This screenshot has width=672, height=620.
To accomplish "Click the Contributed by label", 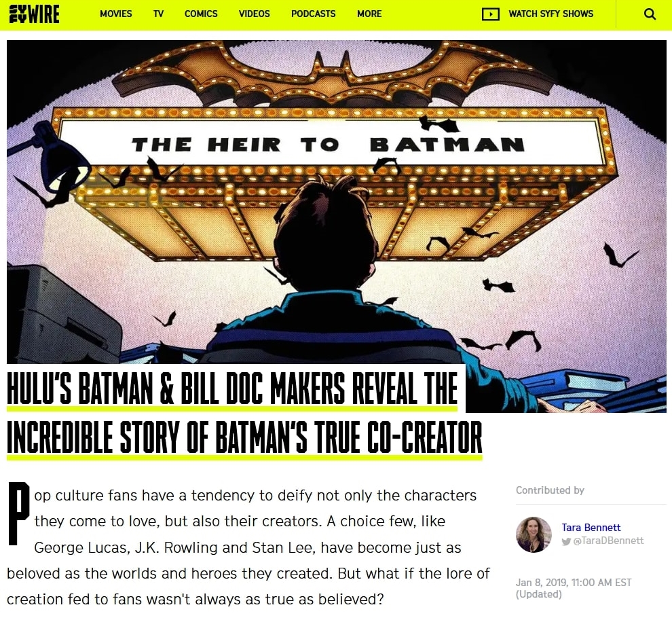I will coord(550,490).
